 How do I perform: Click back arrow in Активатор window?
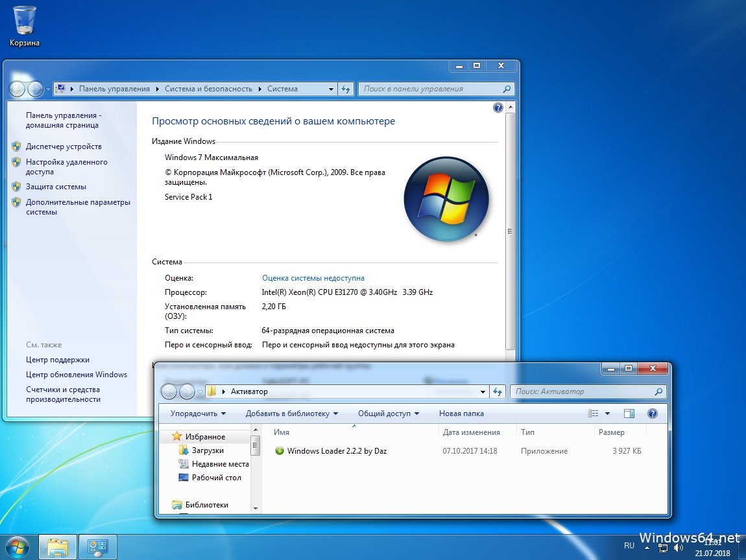coord(169,391)
